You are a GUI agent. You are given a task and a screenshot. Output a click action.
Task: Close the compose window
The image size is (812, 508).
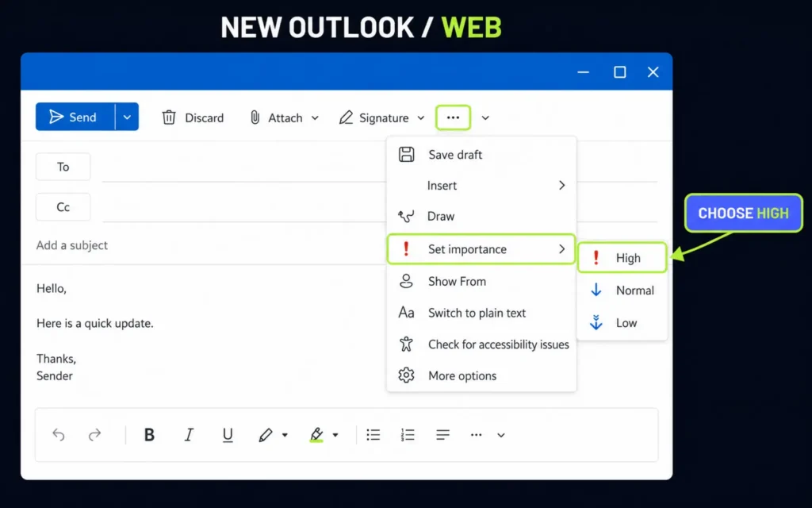tap(653, 72)
